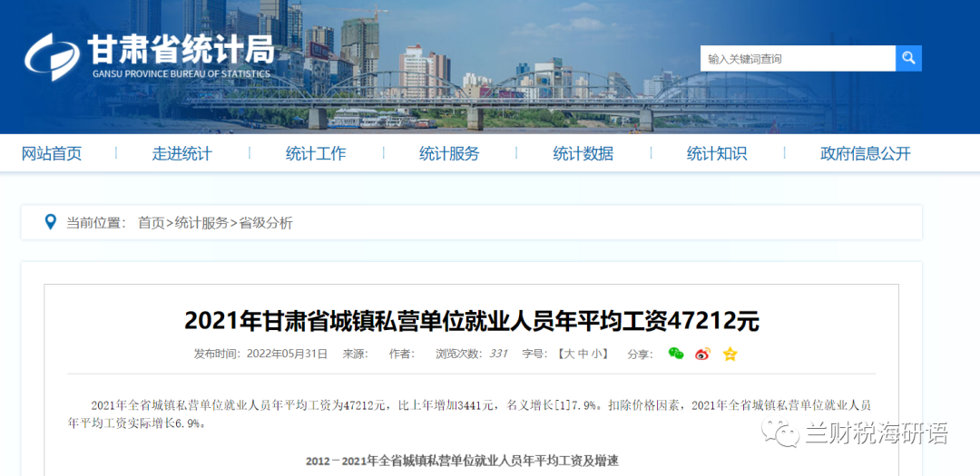
Task: Click the 作者 label in article info
Action: click(402, 354)
